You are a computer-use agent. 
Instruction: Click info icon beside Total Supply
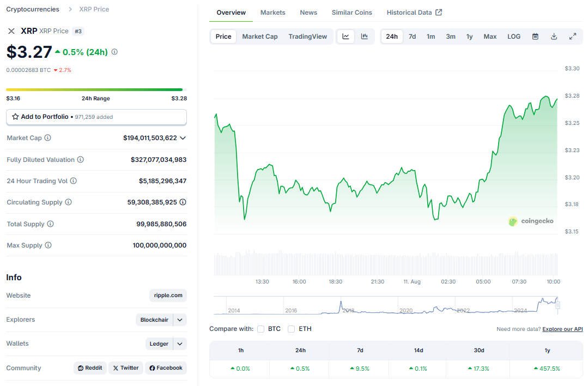click(50, 224)
